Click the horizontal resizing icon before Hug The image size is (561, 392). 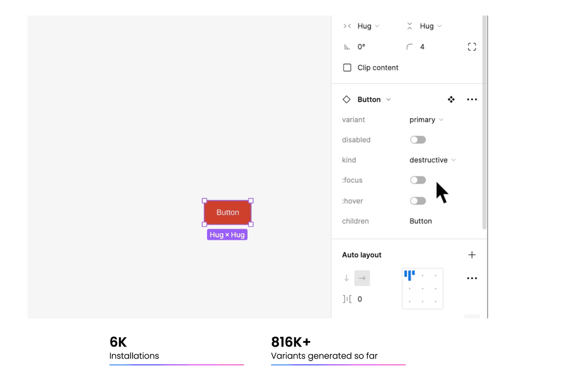(347, 26)
